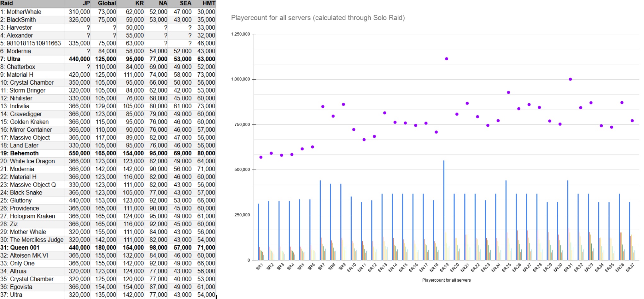Click the 500,000 y-axis label
644x299 pixels.
pyautogui.click(x=242, y=170)
